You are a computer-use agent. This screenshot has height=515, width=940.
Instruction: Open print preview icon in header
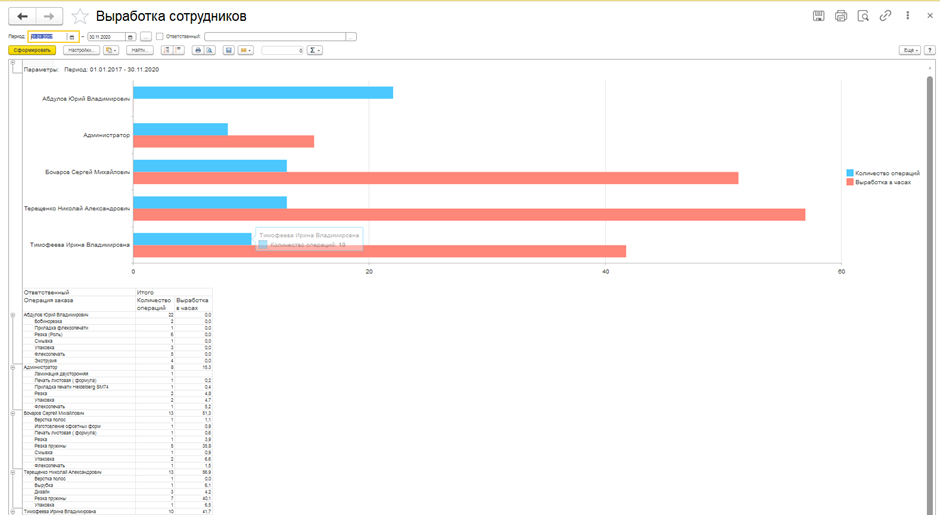click(863, 16)
